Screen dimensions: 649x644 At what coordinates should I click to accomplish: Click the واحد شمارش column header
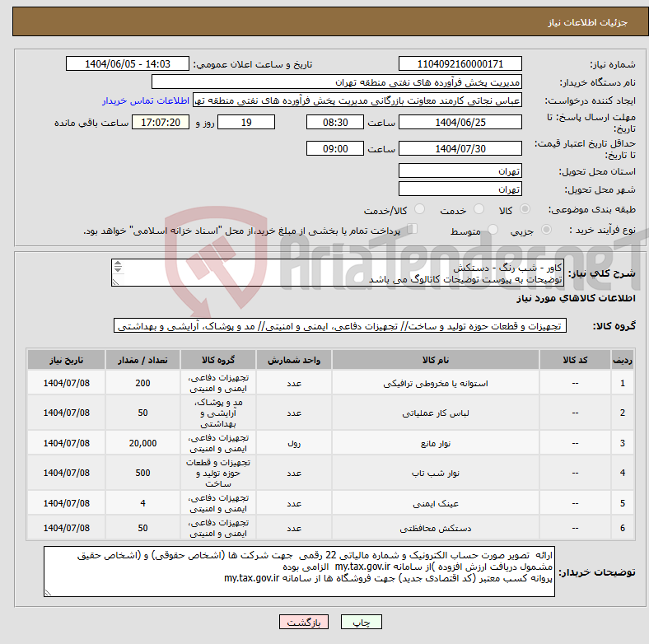pyautogui.click(x=294, y=360)
